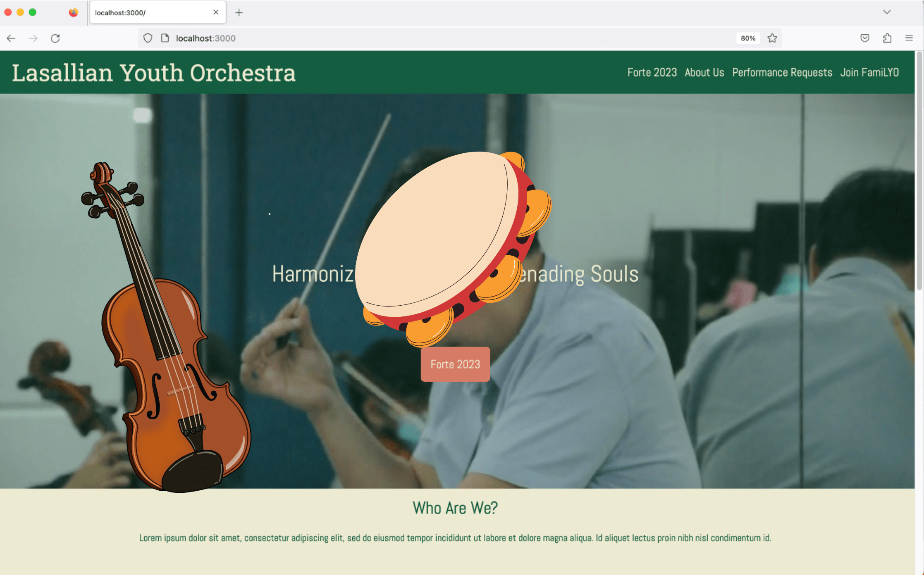Screen dimensions: 924x575
Task: Click the browser back arrow
Action: [x=11, y=38]
